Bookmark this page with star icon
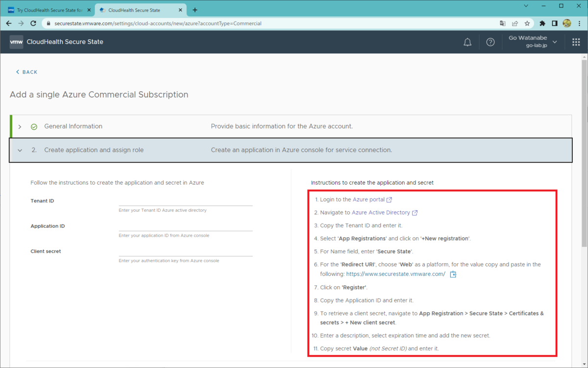 [x=527, y=23]
